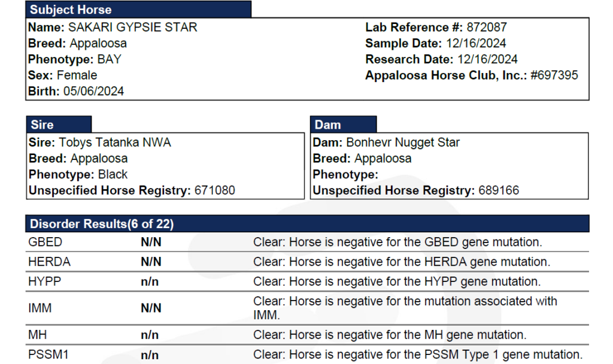Click the Subject Horse section header
Screen dimensions: 613x364
tap(71, 10)
